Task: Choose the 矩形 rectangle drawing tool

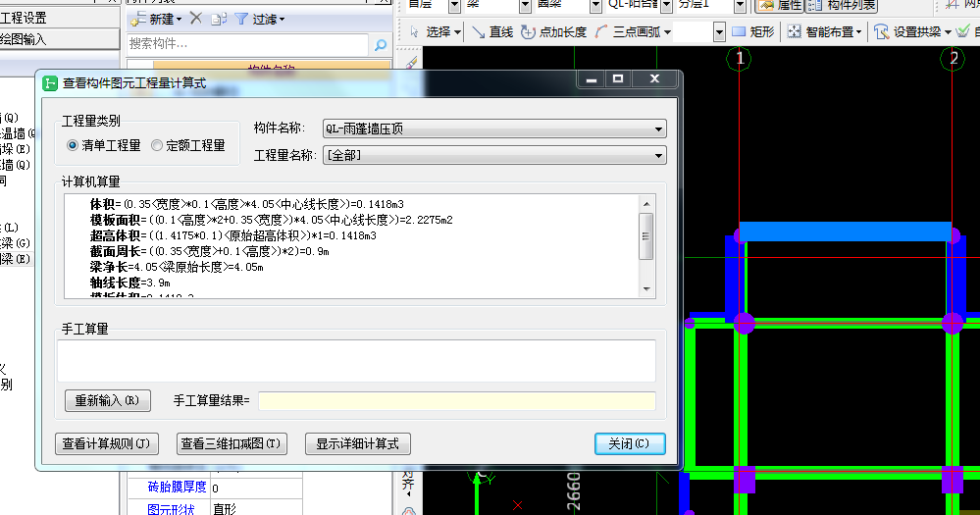Action: coord(753,31)
